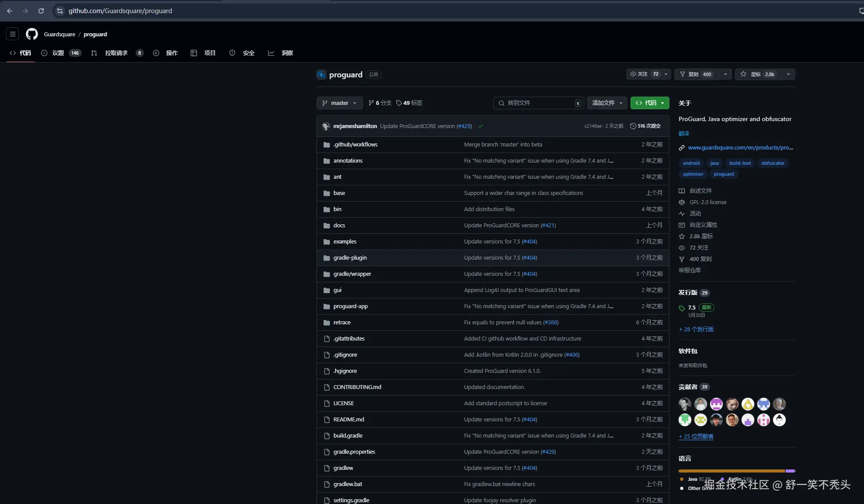Open the green code dropdown button
The width and height of the screenshot is (864, 504).
pos(649,103)
